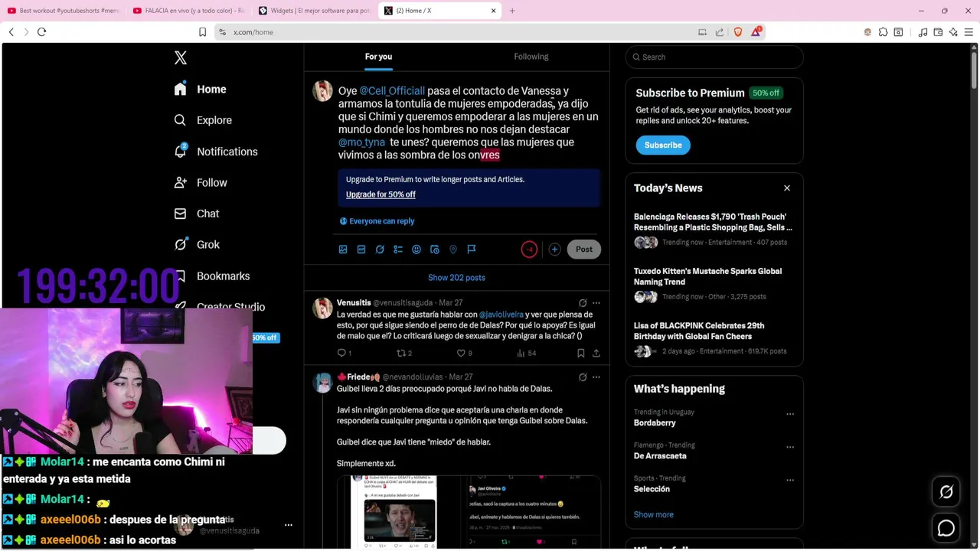The image size is (980, 551).
Task: Open Everyone can reply settings
Action: [x=377, y=221]
